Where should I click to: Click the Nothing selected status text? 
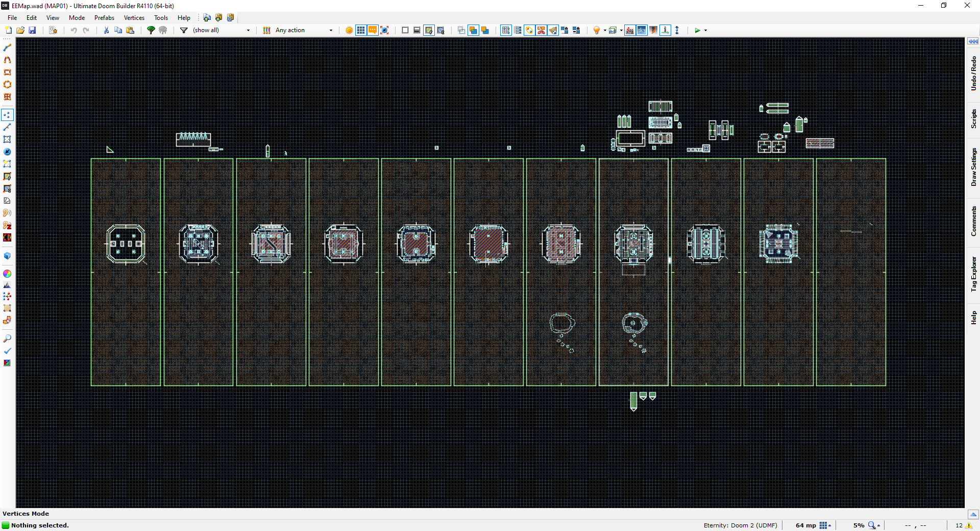click(x=40, y=525)
